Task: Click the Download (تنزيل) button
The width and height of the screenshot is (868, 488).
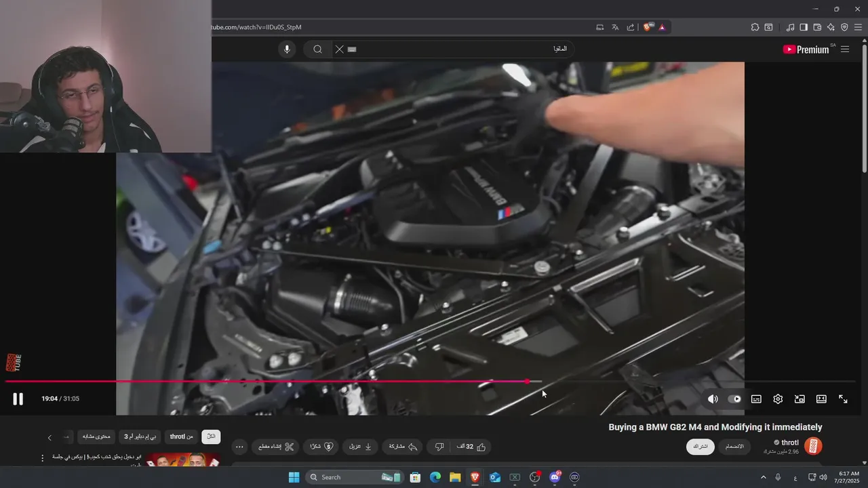Action: (x=360, y=447)
